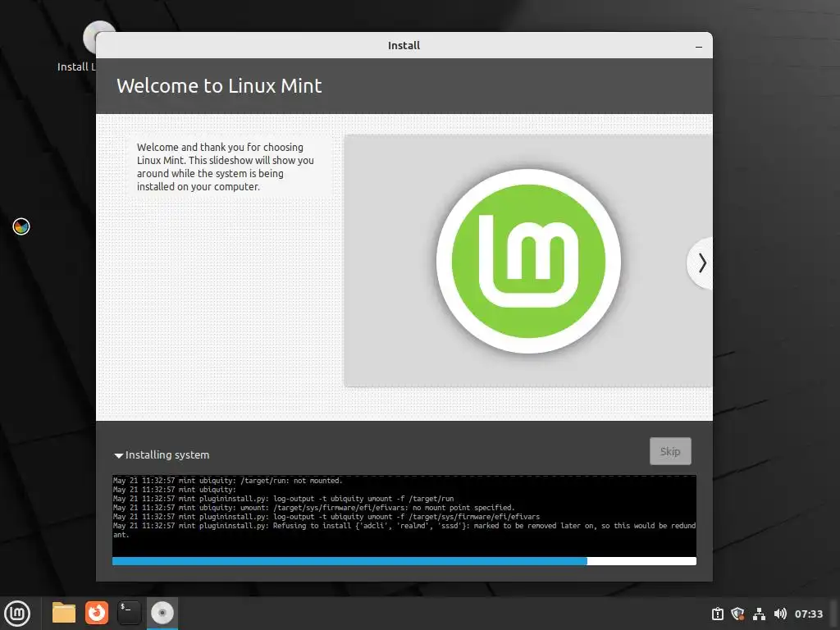Click log line ending '/target/sys/firmware/efi/efivars'
Viewport: 840px width, 630px height.
click(x=326, y=517)
